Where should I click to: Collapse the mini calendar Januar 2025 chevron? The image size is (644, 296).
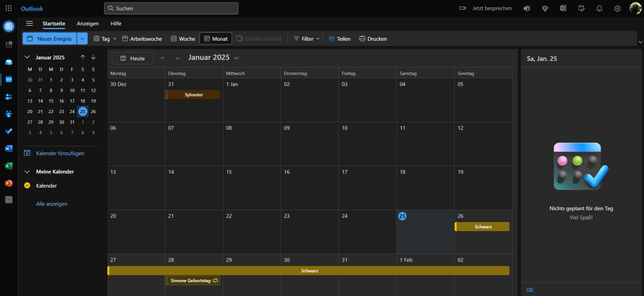click(28, 57)
